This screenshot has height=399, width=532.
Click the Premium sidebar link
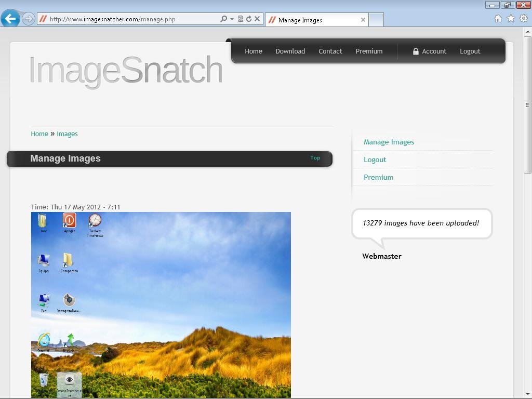click(x=378, y=177)
